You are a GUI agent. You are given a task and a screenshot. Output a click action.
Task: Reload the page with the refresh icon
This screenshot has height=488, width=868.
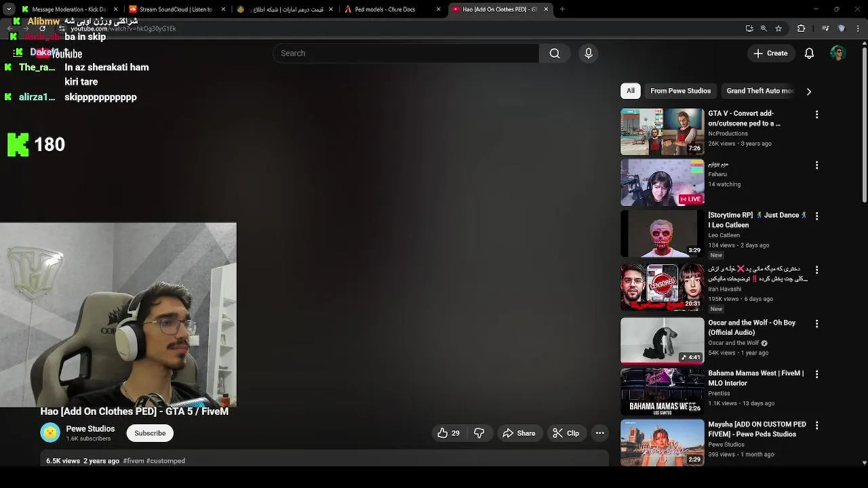click(42, 28)
